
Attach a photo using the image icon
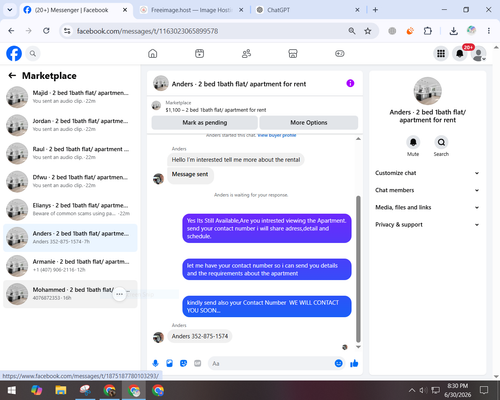coord(169,363)
